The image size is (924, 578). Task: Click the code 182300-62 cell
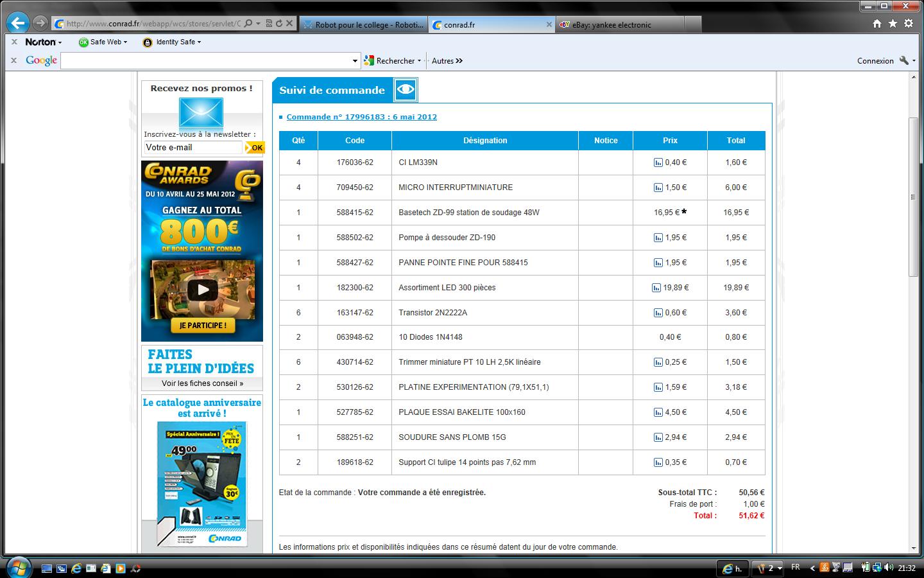tap(355, 288)
